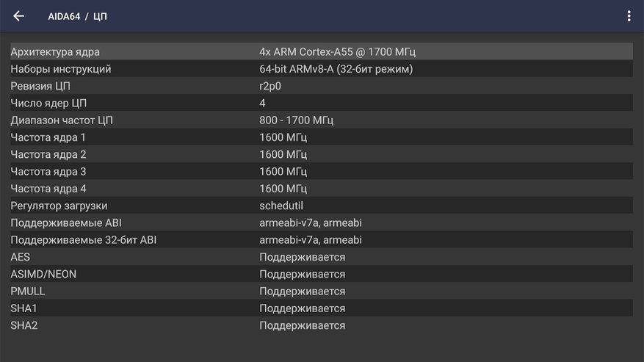Open the three-dot overflow menu
Image resolution: width=644 pixels, height=362 pixels.
(x=629, y=16)
